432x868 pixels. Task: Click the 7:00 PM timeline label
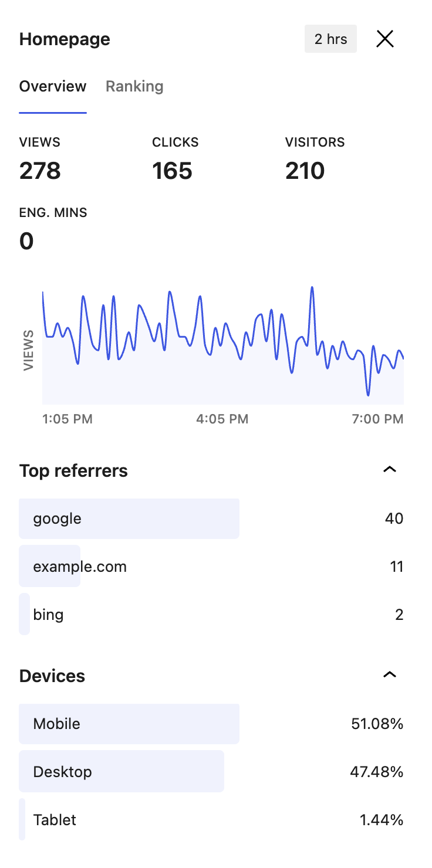click(x=378, y=419)
